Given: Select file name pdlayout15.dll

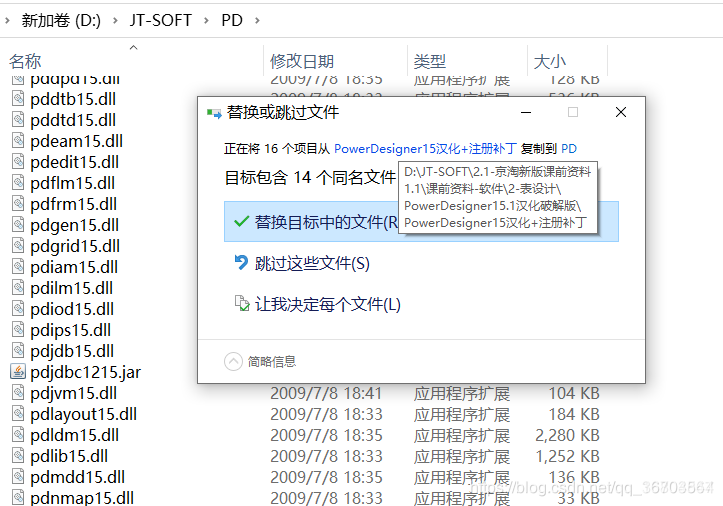Looking at the screenshot, I should click(x=83, y=414).
